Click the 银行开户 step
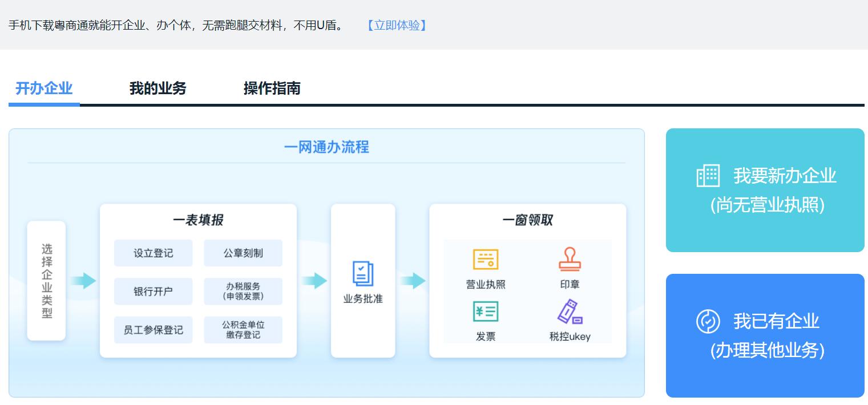 (153, 291)
